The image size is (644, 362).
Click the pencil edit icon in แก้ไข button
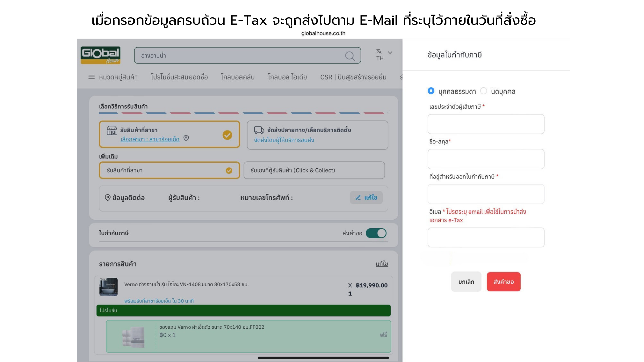(x=358, y=198)
